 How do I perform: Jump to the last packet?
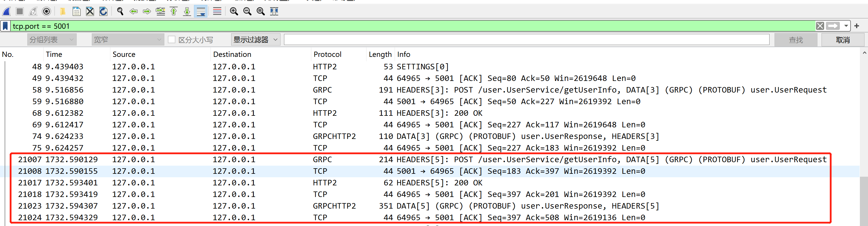[x=187, y=11]
